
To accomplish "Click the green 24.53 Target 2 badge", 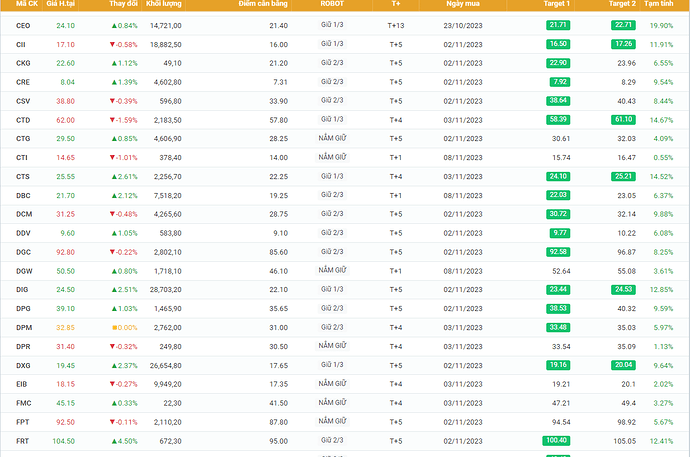I will point(623,289).
